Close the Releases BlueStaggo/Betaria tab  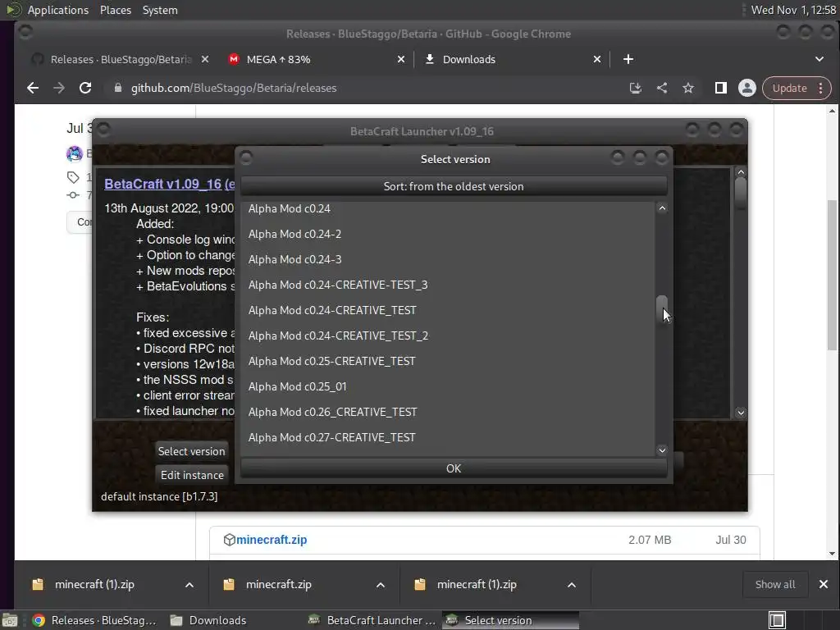pyautogui.click(x=204, y=59)
